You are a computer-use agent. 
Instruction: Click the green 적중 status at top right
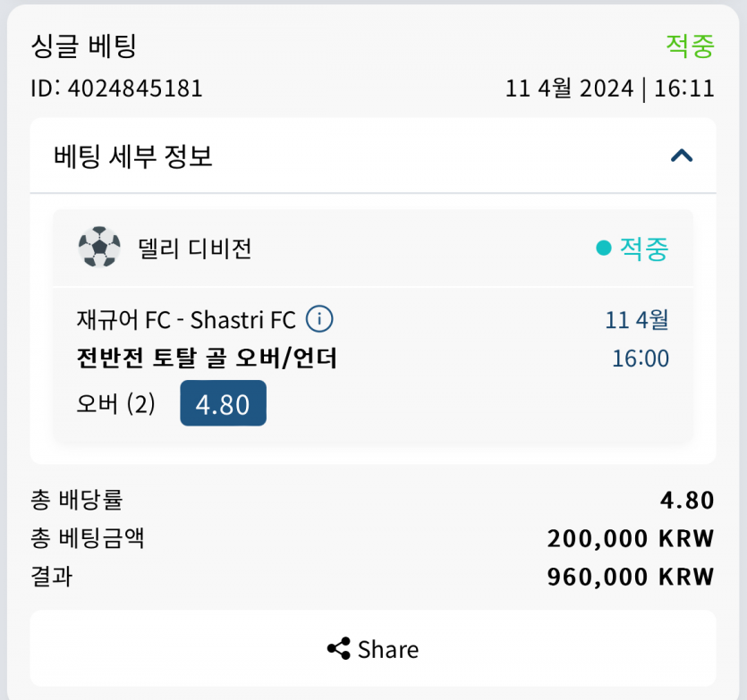pos(690,46)
